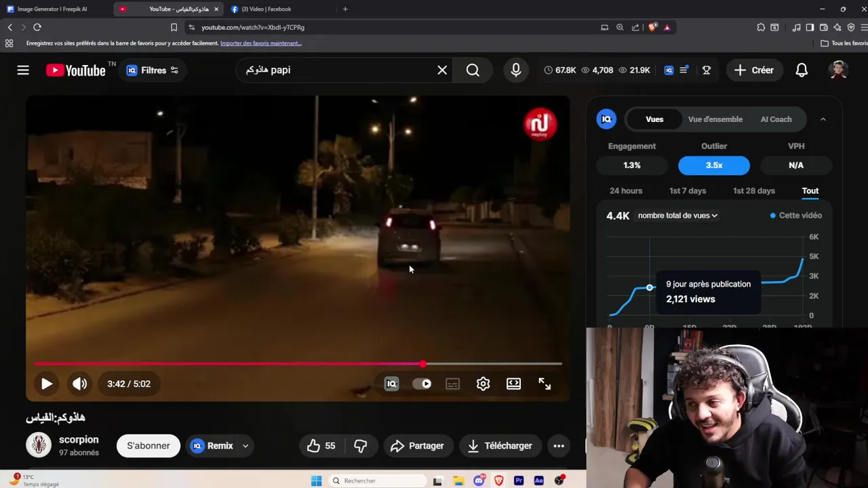
Task: Dislike the video
Action: (x=361, y=445)
